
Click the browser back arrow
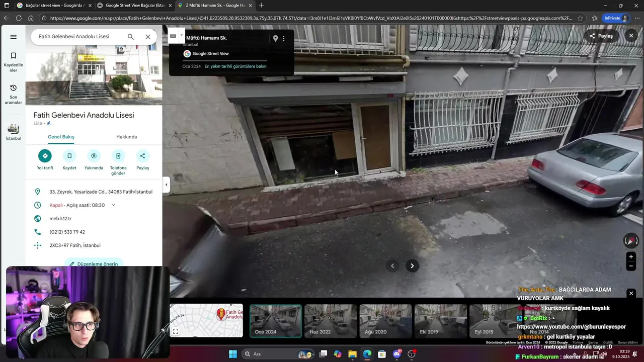(7, 18)
